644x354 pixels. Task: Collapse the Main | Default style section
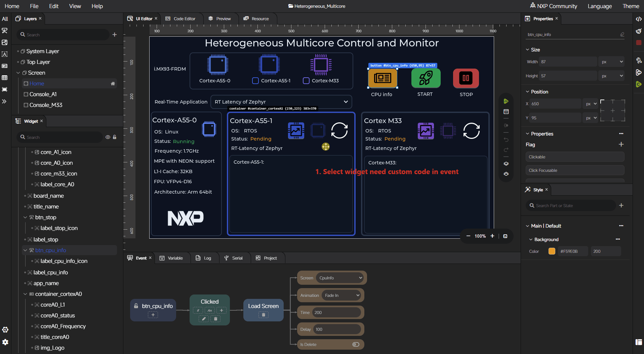pyautogui.click(x=527, y=226)
